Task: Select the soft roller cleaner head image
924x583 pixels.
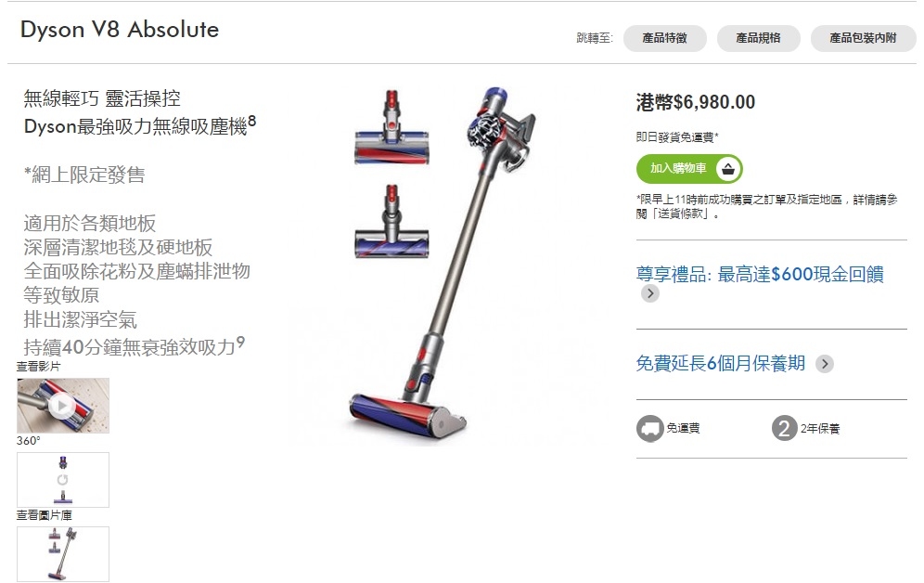Action: 391,128
